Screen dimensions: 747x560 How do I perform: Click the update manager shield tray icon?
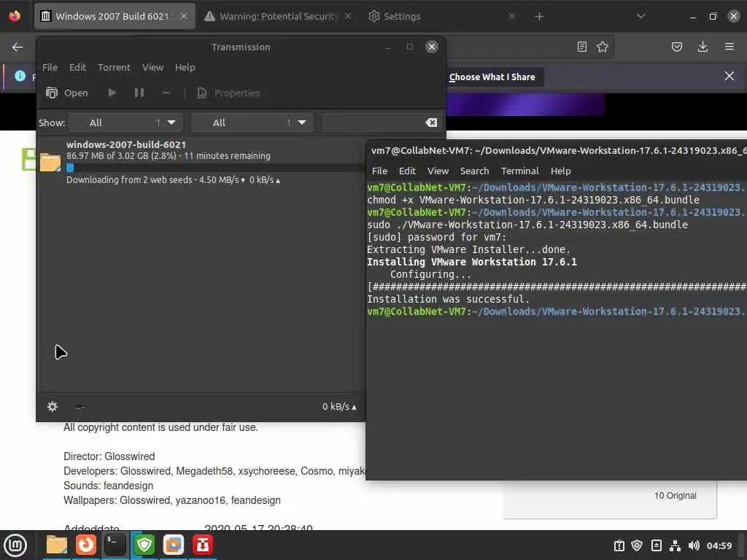pos(637,545)
